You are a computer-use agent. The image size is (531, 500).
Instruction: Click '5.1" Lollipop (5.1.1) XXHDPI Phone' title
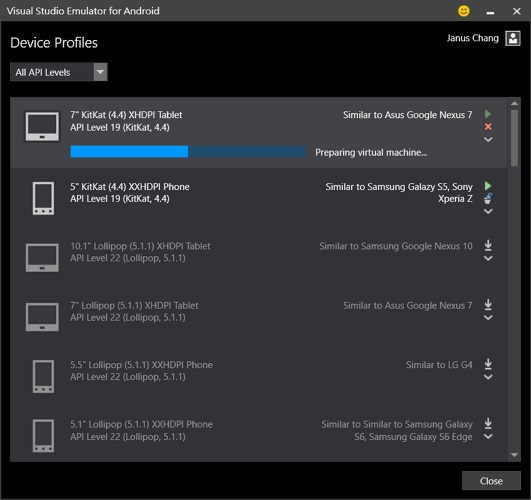tap(141, 424)
